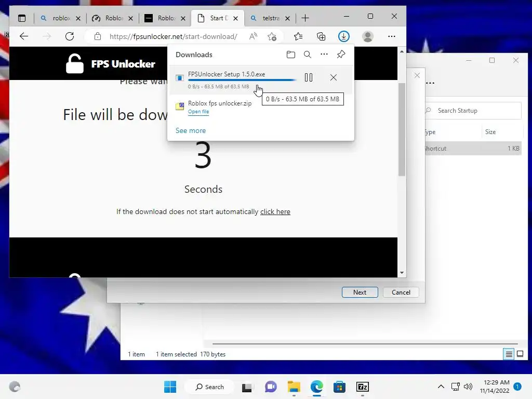
Task: Click See more downloads link
Action: click(191, 130)
